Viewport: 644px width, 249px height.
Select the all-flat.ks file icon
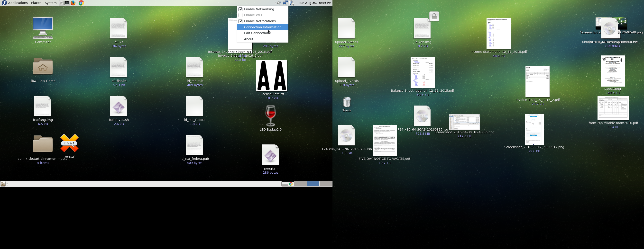coord(119,67)
